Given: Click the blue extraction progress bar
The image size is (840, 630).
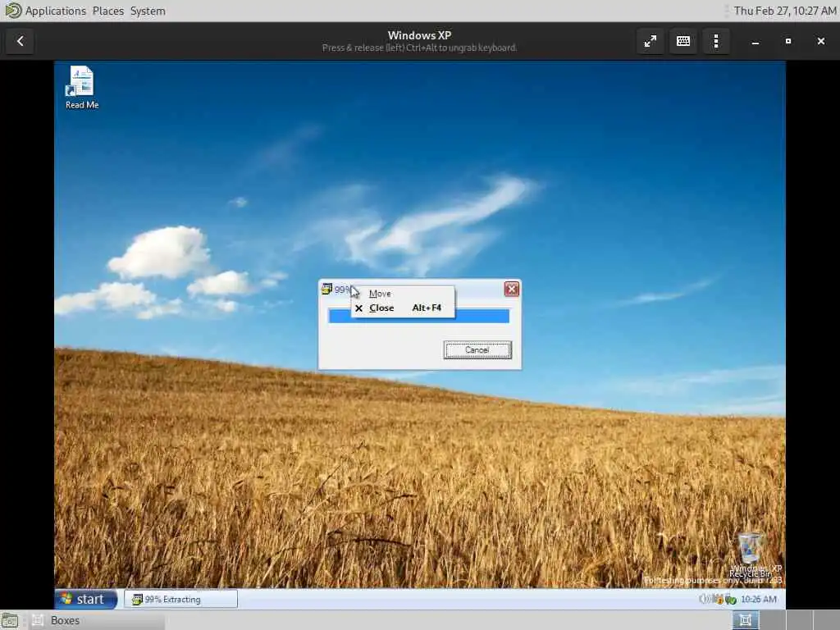Looking at the screenshot, I should pos(418,316).
